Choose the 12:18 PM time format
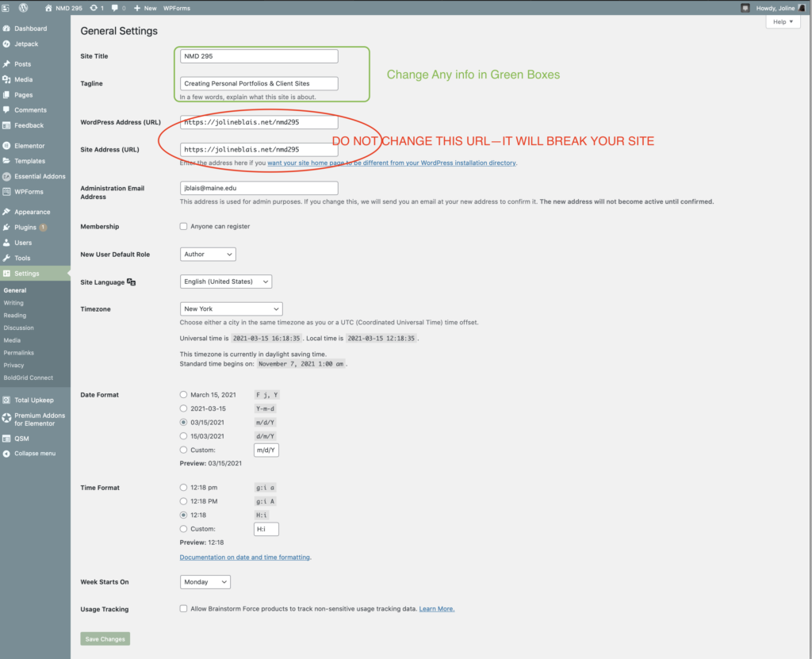812x659 pixels. tap(184, 501)
